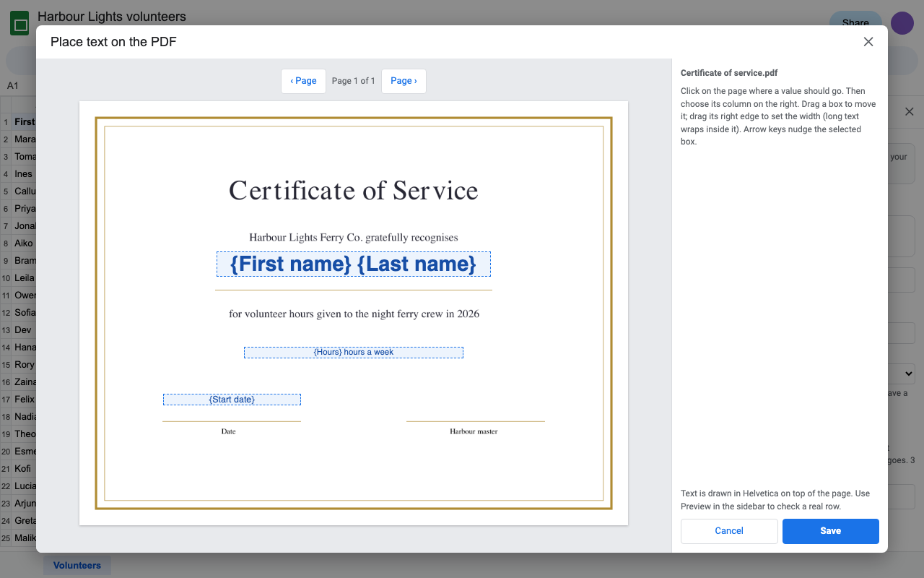The height and width of the screenshot is (578, 924).
Task: Select row 20 header in the spreadsheet
Action: pos(6,452)
